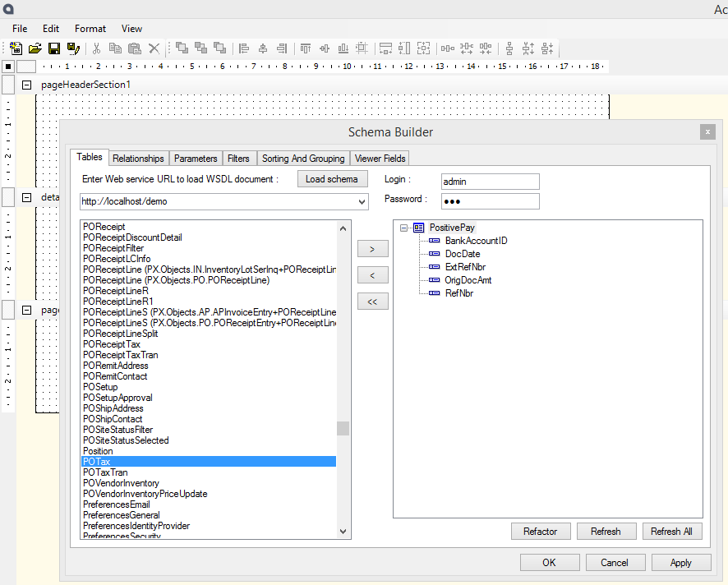This screenshot has width=728, height=585.
Task: Click the table list scrollbar down arrow
Action: coord(343,532)
